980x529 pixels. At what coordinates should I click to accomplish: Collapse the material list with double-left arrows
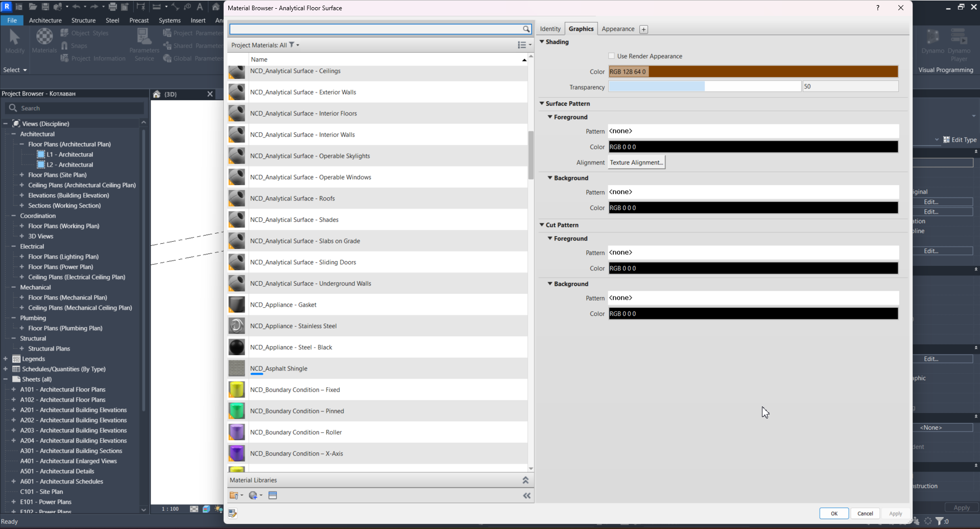pyautogui.click(x=527, y=495)
